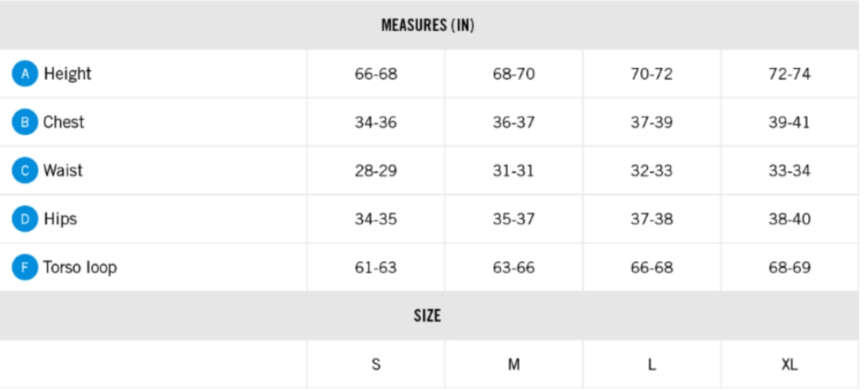Click the MEASURES (IN) header
868x391 pixels.
click(428, 26)
